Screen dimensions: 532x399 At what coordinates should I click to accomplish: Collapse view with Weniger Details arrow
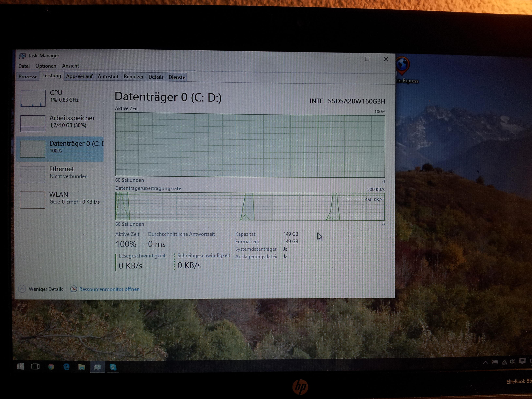[x=22, y=289]
